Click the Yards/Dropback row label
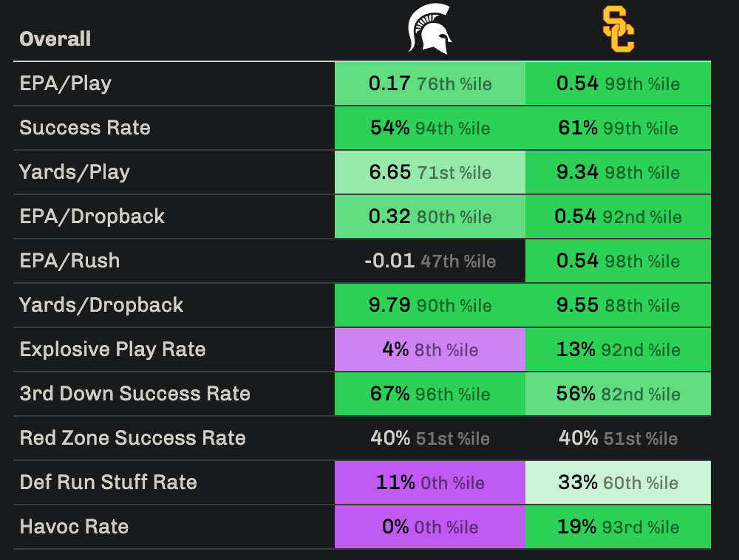This screenshot has height=560, width=739. coord(101,305)
